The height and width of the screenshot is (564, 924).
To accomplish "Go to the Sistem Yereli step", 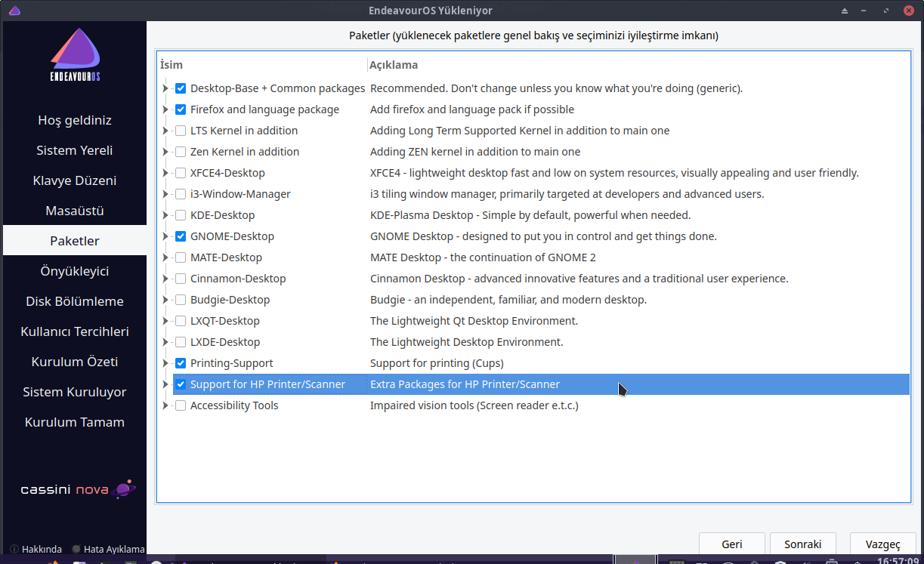I will 75,150.
